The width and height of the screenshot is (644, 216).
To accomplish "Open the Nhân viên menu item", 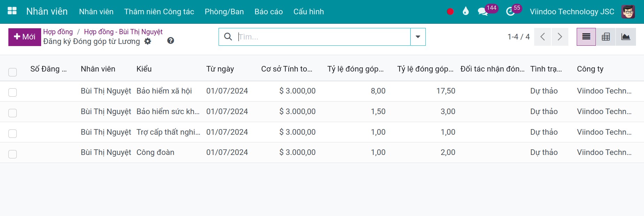I will pos(96,12).
